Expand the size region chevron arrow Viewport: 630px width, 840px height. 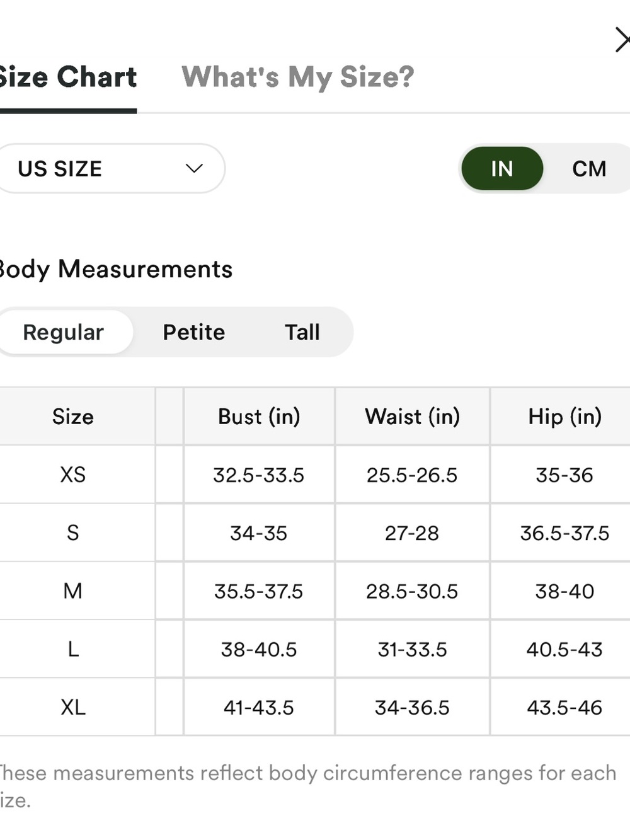[194, 168]
